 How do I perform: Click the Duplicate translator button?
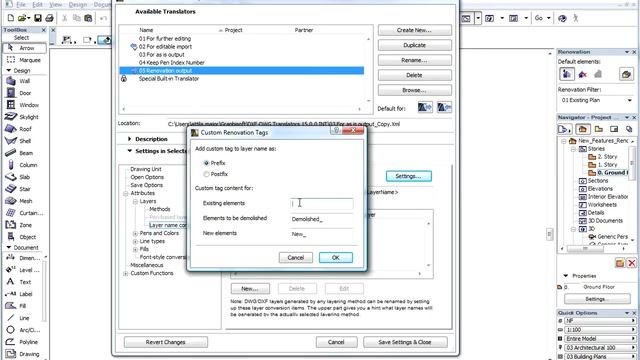point(415,45)
